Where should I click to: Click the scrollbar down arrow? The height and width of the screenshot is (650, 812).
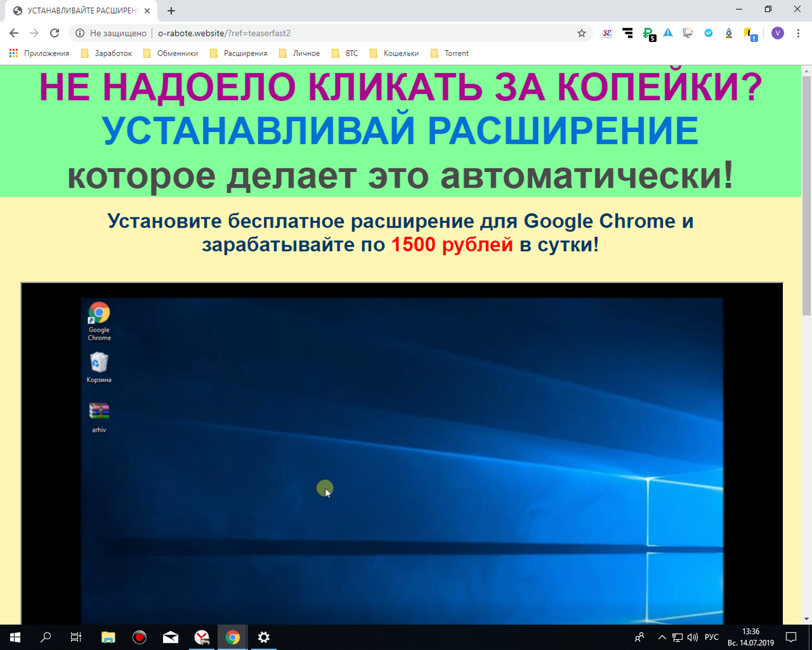(x=806, y=619)
